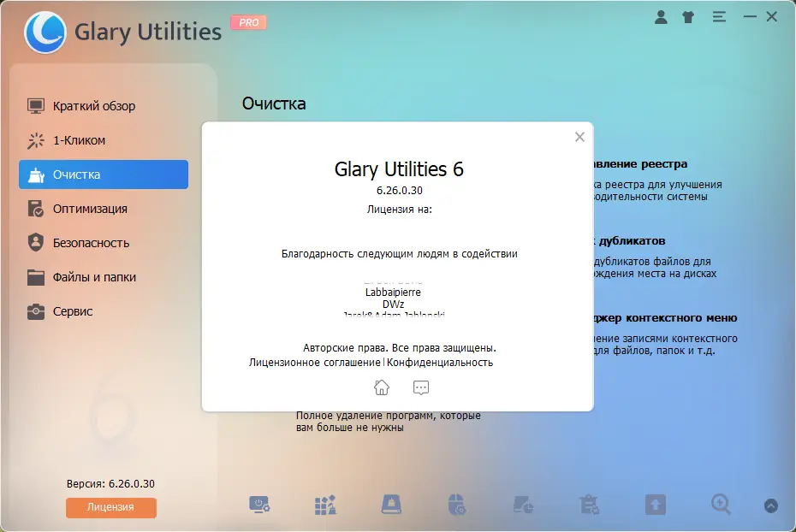Expand the bottom toolbar with chevron-up button
The width and height of the screenshot is (796, 532).
[770, 505]
